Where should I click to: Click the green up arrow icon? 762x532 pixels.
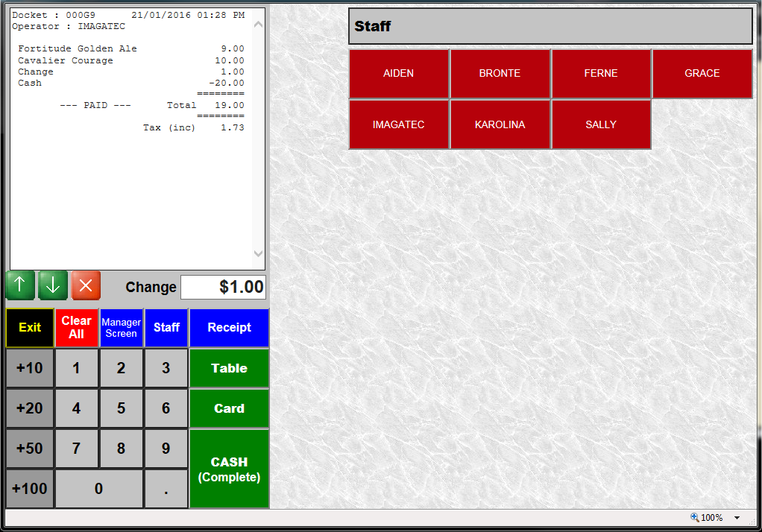pos(20,285)
